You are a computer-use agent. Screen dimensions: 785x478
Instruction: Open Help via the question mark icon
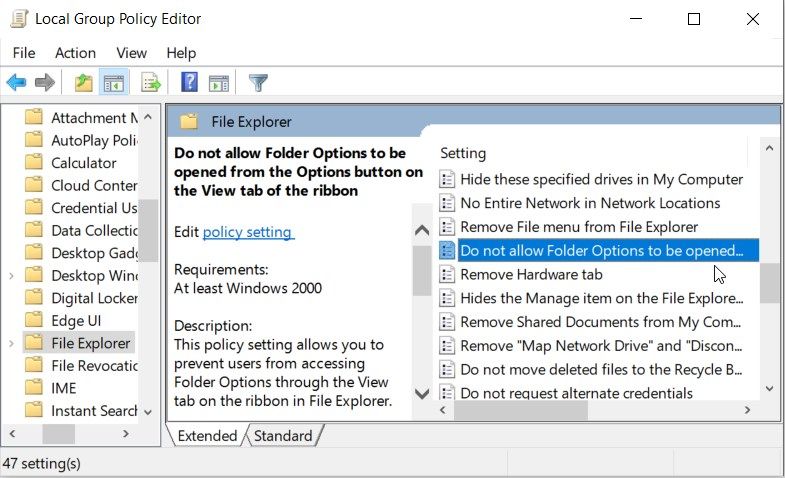click(189, 82)
